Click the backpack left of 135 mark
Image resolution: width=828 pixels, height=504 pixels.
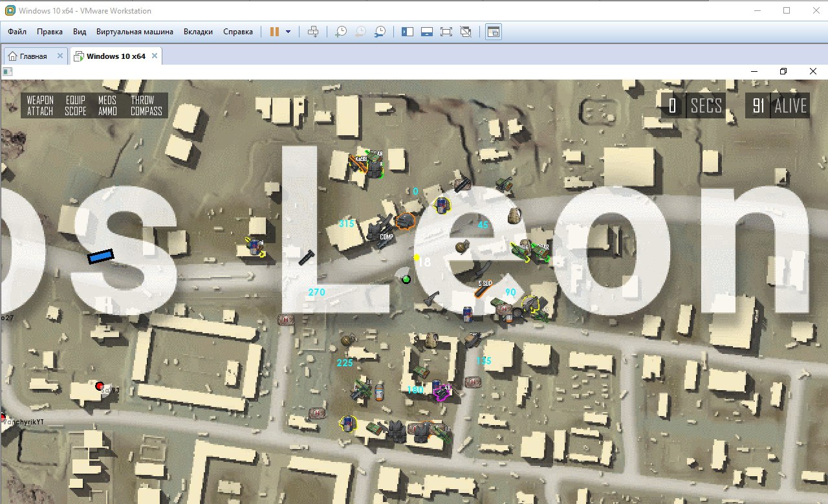[432, 340]
